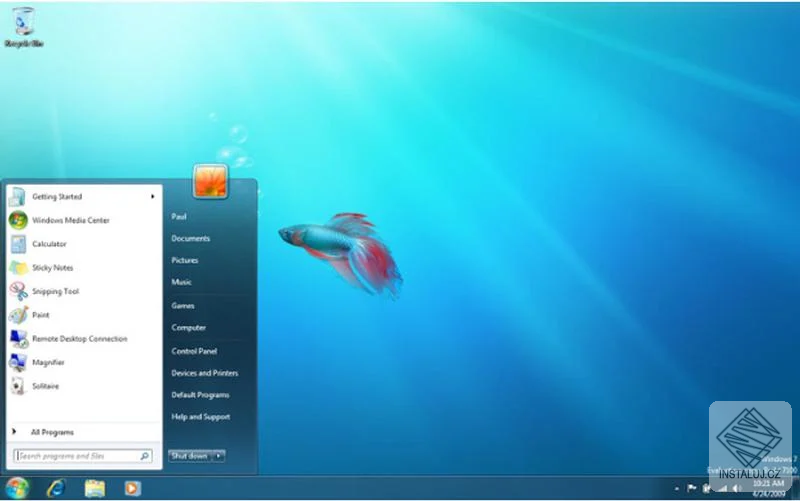Open Calculator via its icon
The height and width of the screenshot is (501, 800).
(18, 244)
